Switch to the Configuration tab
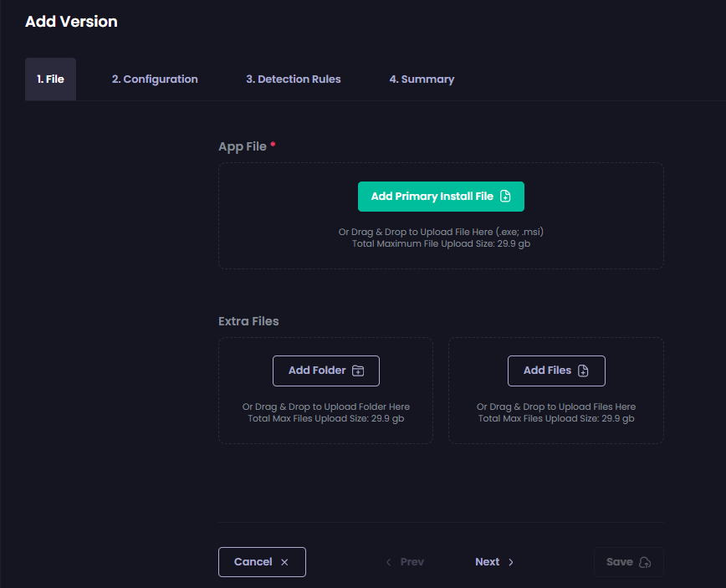Viewport: 726px width, 588px height. click(155, 79)
